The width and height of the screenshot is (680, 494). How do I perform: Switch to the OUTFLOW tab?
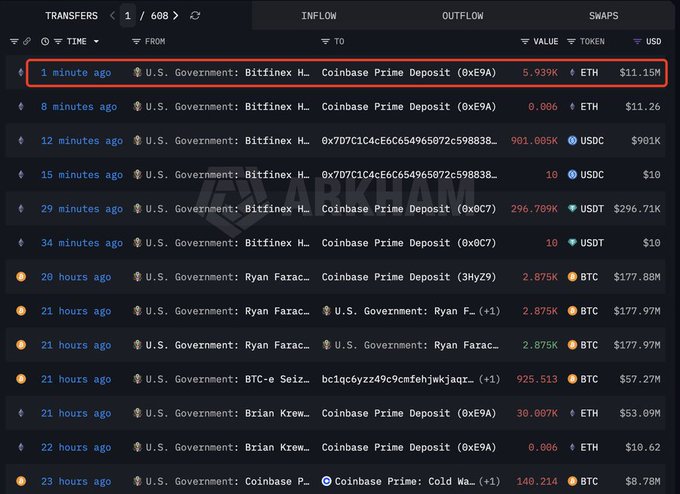tap(462, 16)
